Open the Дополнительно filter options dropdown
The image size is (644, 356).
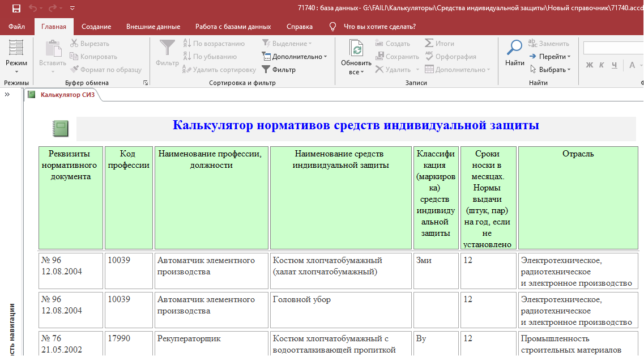pyautogui.click(x=295, y=57)
